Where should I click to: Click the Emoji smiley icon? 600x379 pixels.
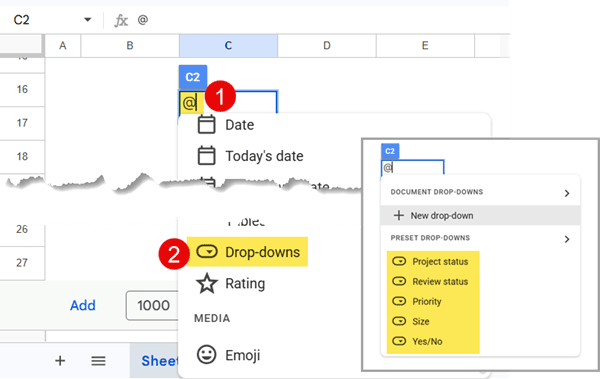(x=207, y=354)
